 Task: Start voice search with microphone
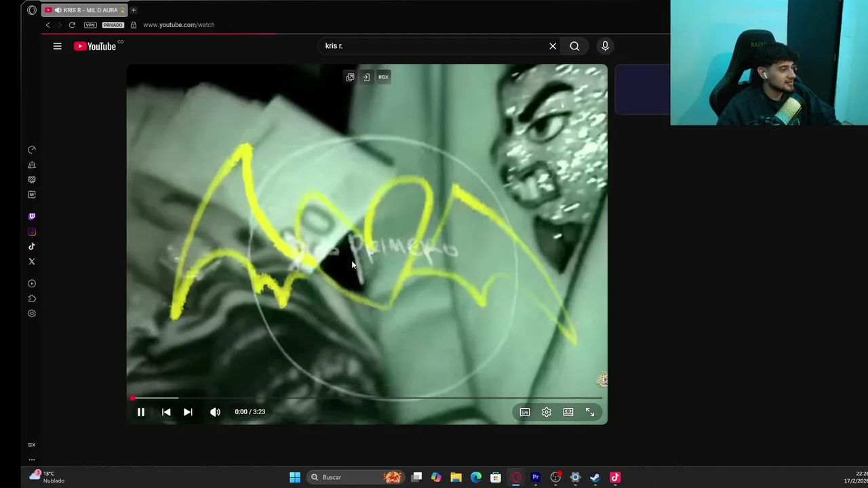[x=606, y=46]
